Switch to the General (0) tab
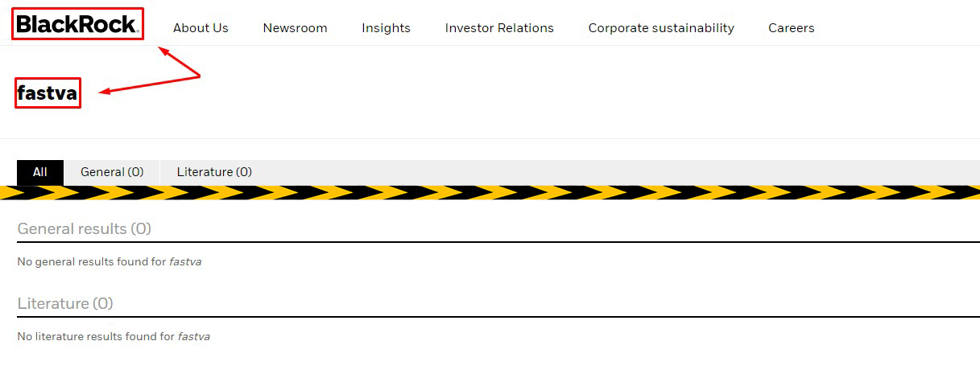 (x=112, y=172)
